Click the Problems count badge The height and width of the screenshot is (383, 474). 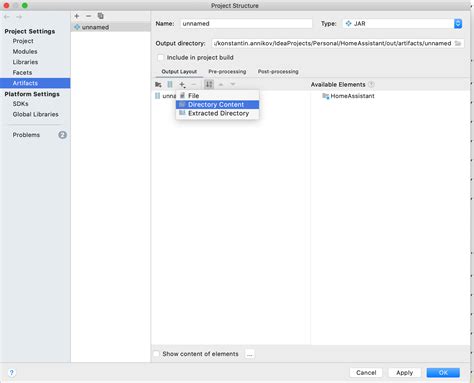62,135
